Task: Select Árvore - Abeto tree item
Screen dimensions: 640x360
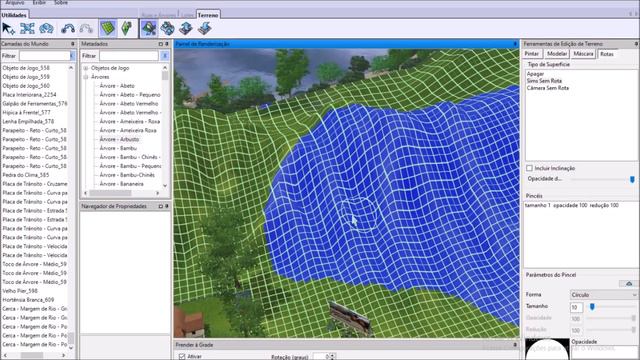Action: tap(117, 86)
